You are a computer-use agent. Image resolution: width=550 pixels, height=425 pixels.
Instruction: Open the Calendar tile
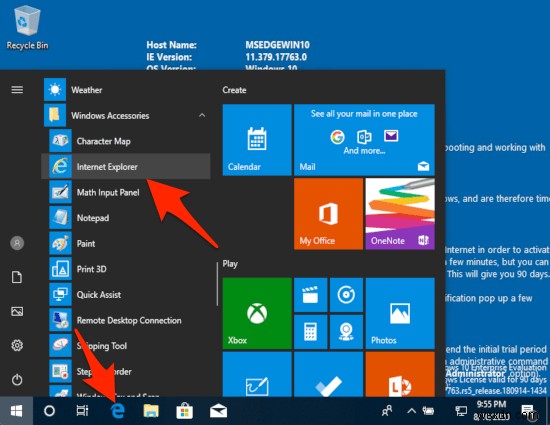(257, 140)
